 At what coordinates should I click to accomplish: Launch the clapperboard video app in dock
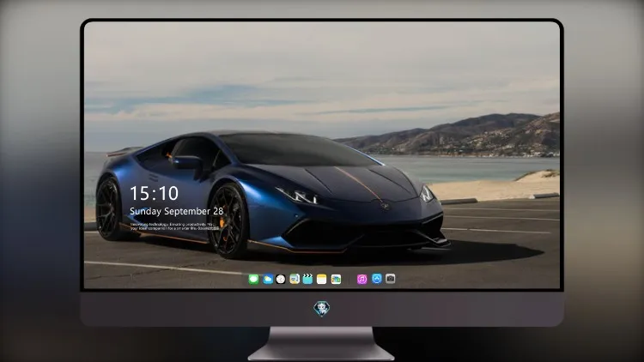coord(307,280)
